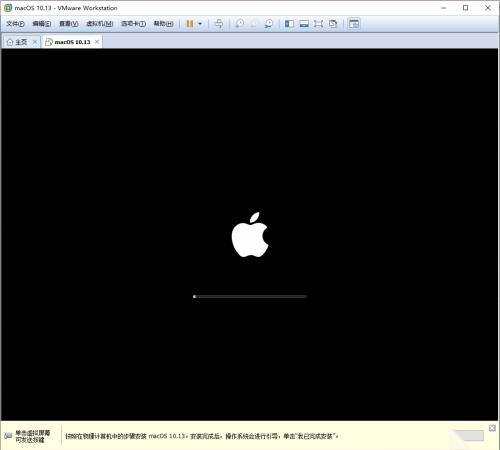Viewport: 500px width, 450px height.
Task: Click the VMware icon in the title bar
Action: (8, 8)
